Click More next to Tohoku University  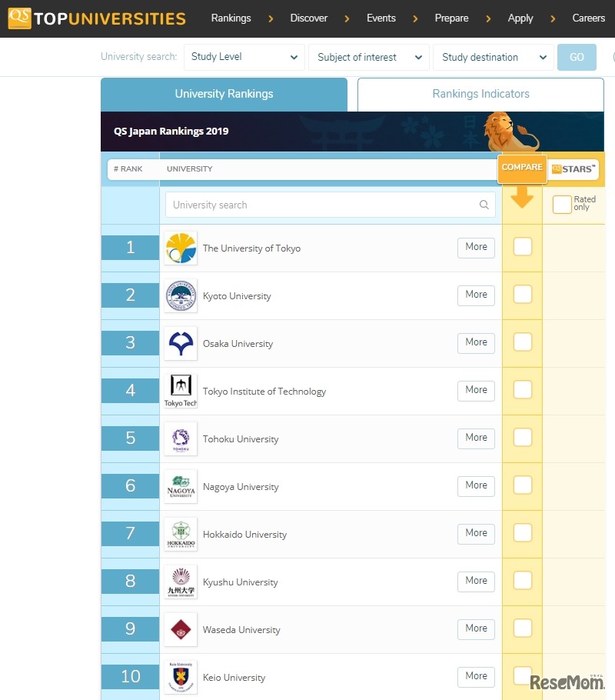click(476, 438)
